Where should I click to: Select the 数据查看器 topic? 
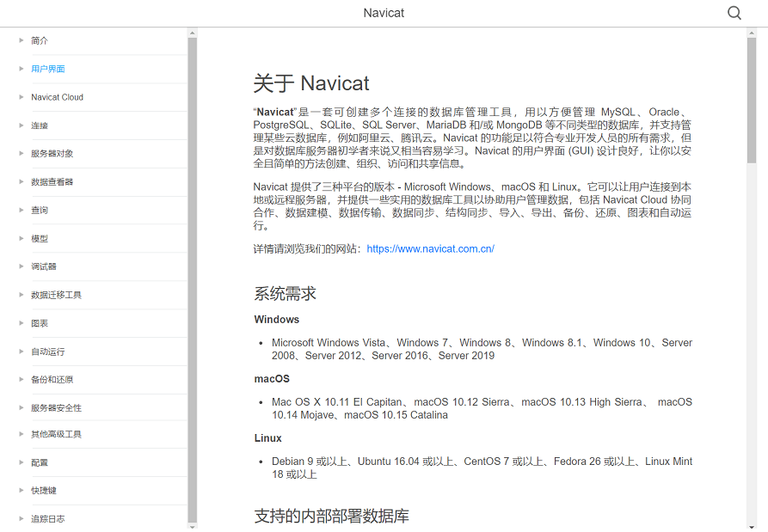52,182
